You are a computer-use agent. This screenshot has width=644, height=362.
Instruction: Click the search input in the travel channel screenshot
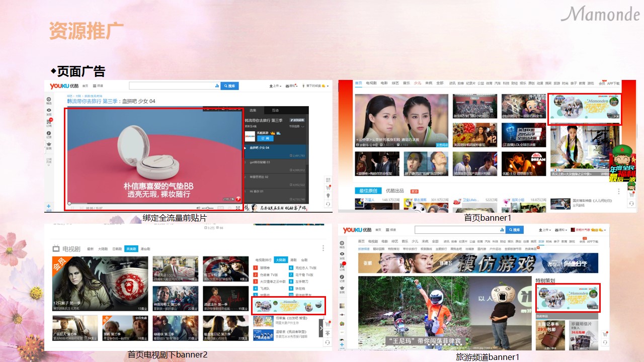pos(460,230)
